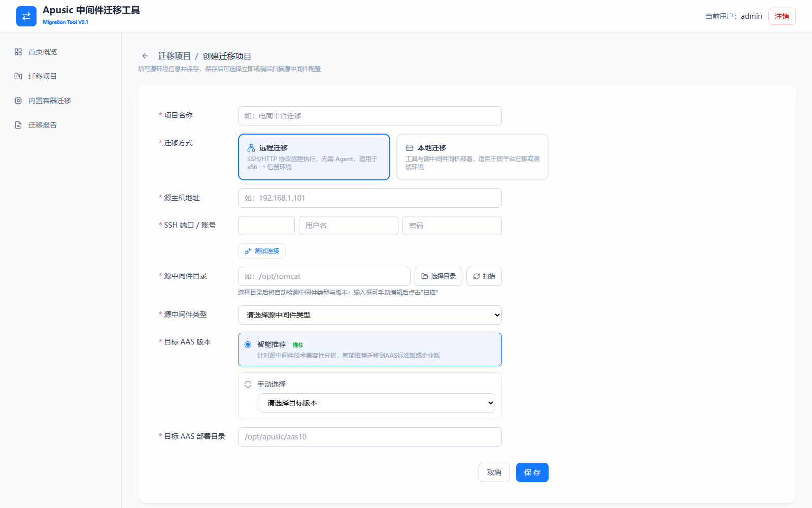Open 迁移项目 menu item in sidebar
The image size is (812, 508).
pyautogui.click(x=61, y=76)
